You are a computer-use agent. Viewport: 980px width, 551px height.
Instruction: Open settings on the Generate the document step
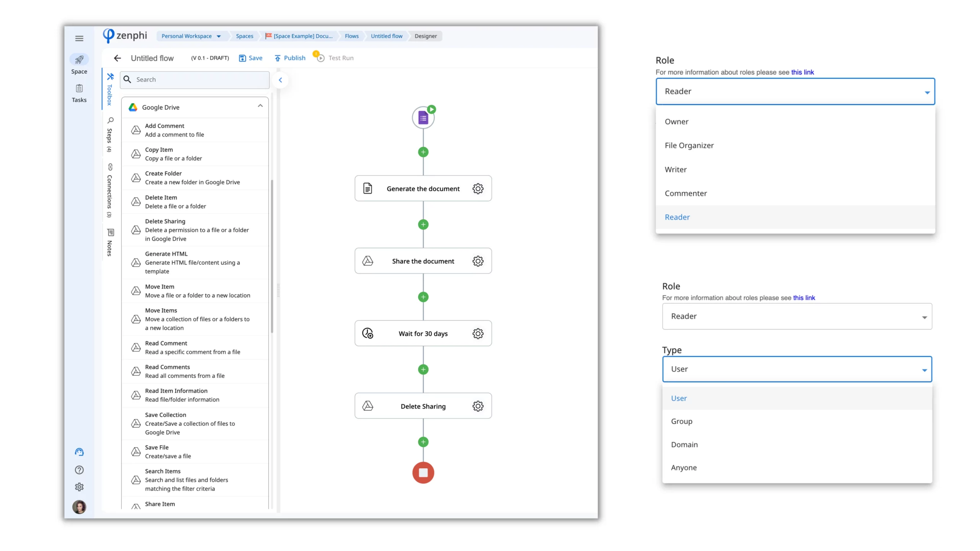(x=478, y=188)
